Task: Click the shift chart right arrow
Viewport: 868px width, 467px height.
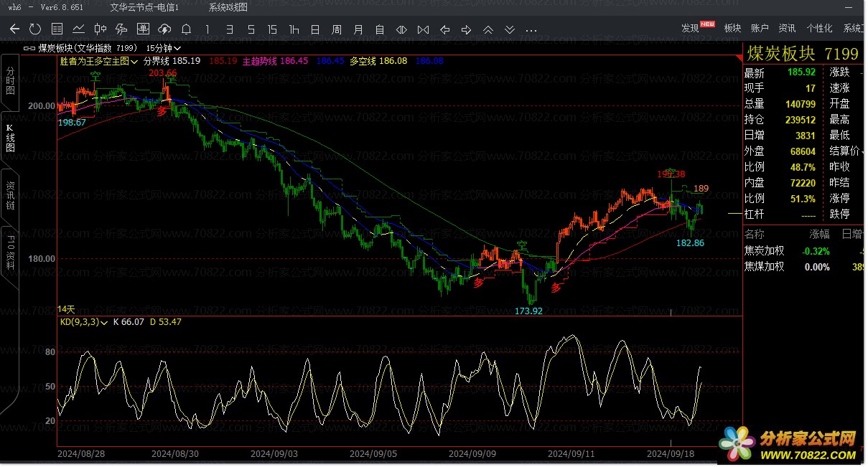Action: coord(466,29)
